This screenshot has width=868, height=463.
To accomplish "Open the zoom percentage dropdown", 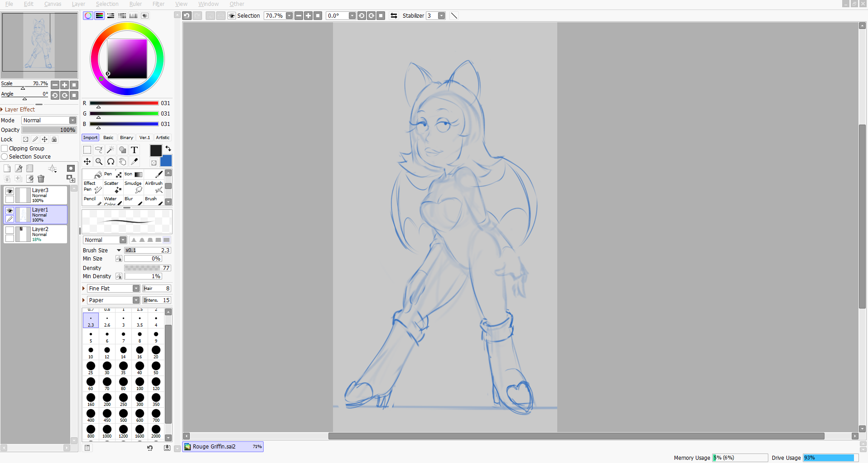I will [x=289, y=16].
